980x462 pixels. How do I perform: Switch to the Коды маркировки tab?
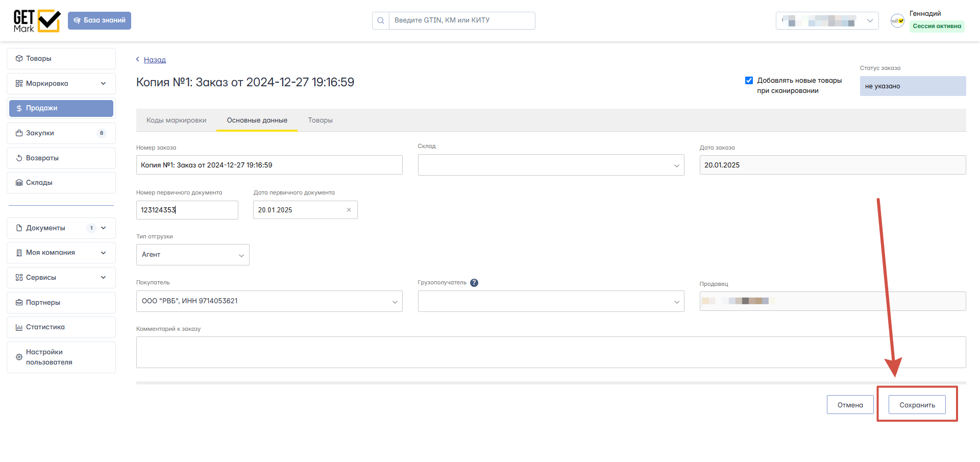(177, 120)
